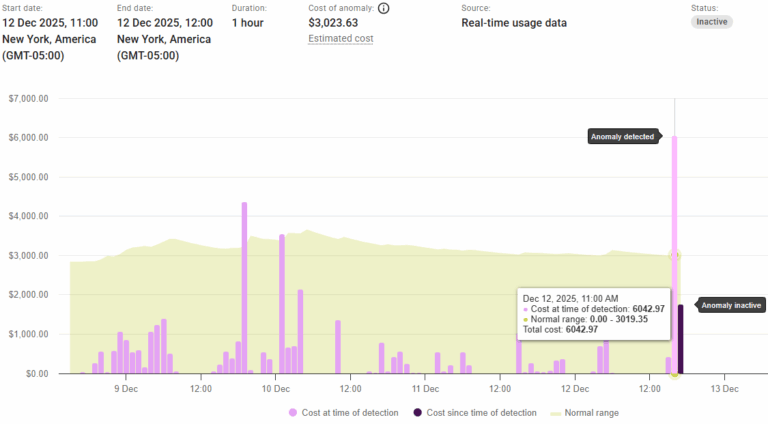This screenshot has height=424, width=768.
Task: Select the $3,023.63 cost of anomaly value
Action: point(333,22)
